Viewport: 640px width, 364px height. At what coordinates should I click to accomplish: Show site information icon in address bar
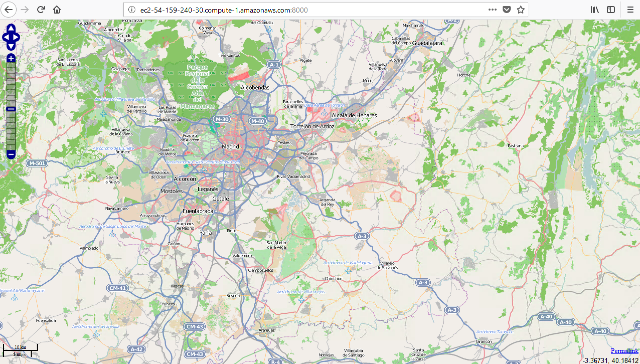point(132,10)
